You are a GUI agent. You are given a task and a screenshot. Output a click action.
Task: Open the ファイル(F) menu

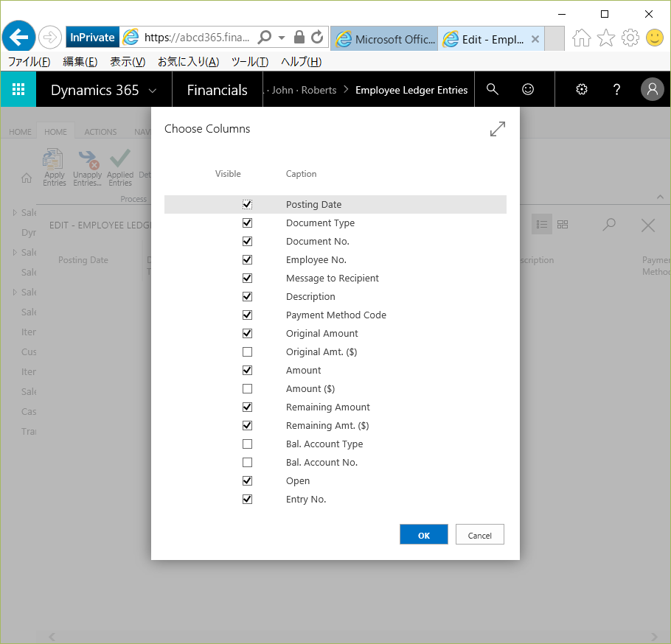click(29, 62)
